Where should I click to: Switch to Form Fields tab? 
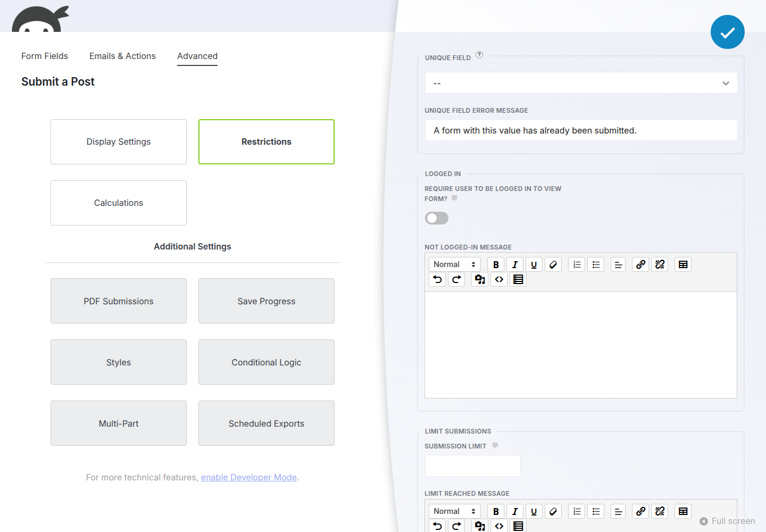coord(45,56)
